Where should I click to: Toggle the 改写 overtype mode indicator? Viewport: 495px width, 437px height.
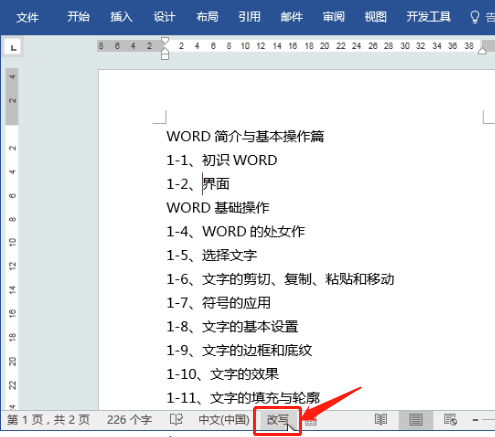pyautogui.click(x=277, y=420)
